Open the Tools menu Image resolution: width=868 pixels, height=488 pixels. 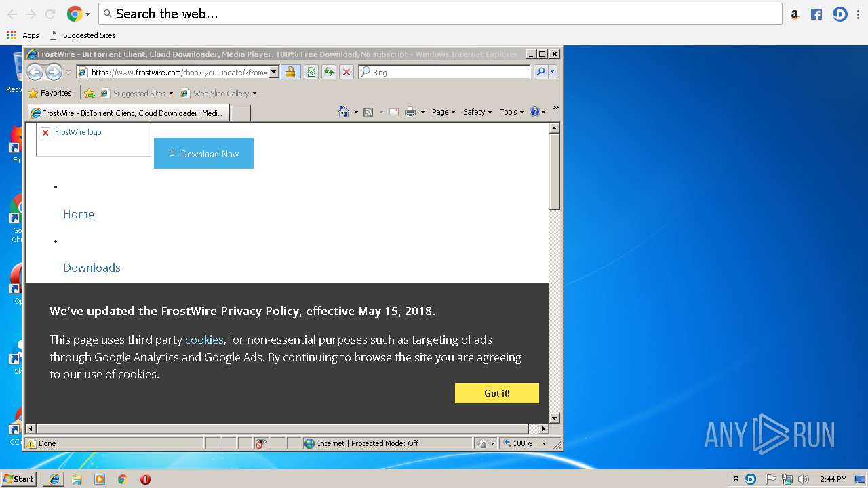[511, 112]
